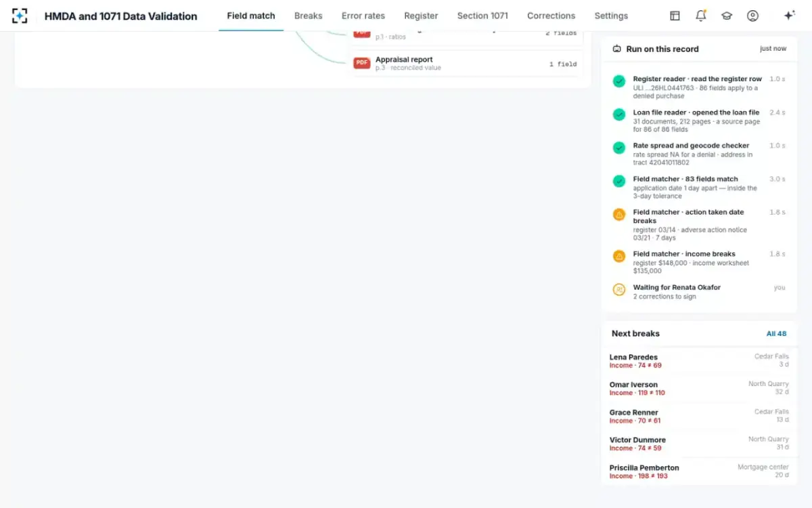Open notifications bell icon
Screen dimensions: 812x508
pyautogui.click(x=701, y=16)
